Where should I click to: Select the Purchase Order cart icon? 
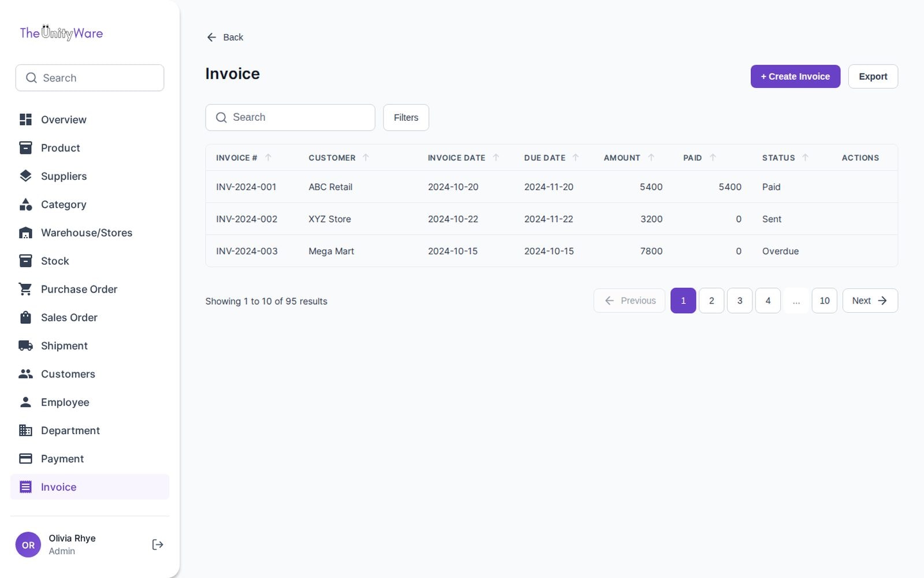pos(25,290)
